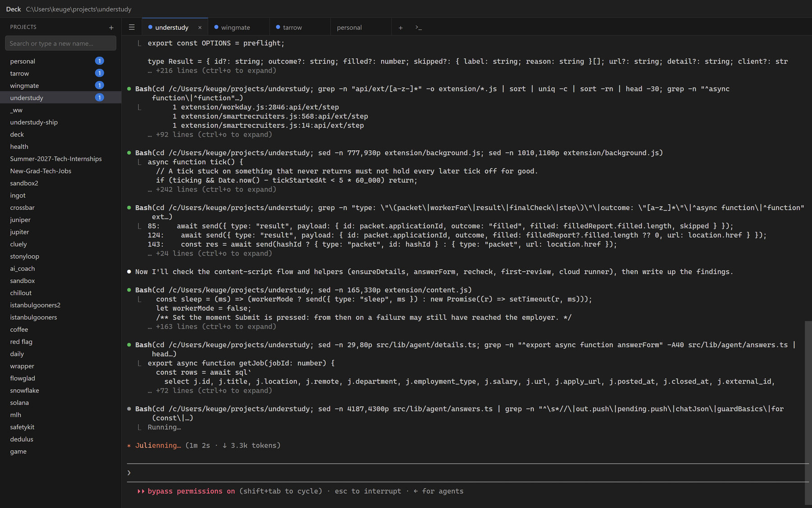Close the understudy tab

click(x=200, y=28)
